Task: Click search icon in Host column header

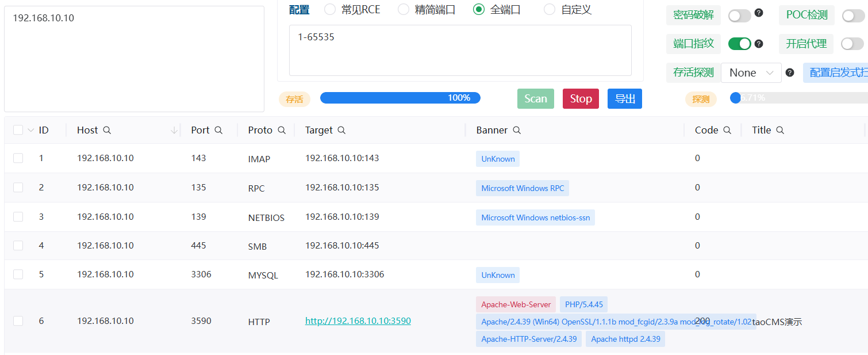Action: point(107,131)
